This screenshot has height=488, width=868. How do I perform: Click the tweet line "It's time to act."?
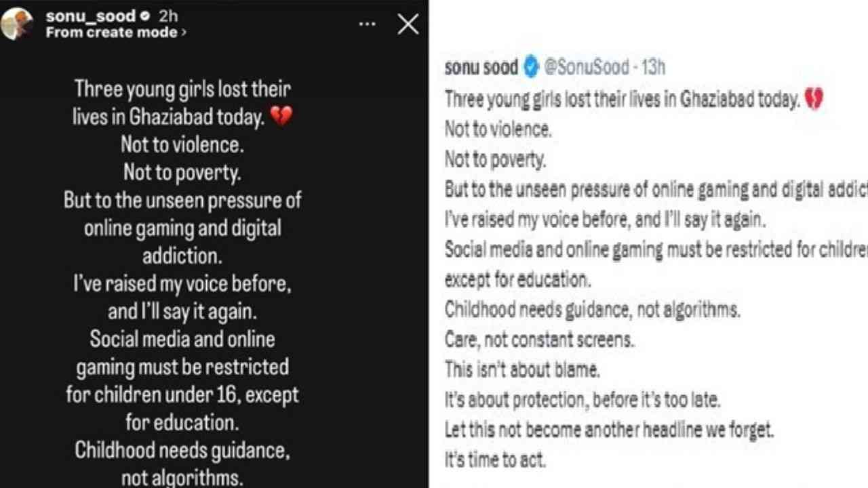click(x=495, y=460)
